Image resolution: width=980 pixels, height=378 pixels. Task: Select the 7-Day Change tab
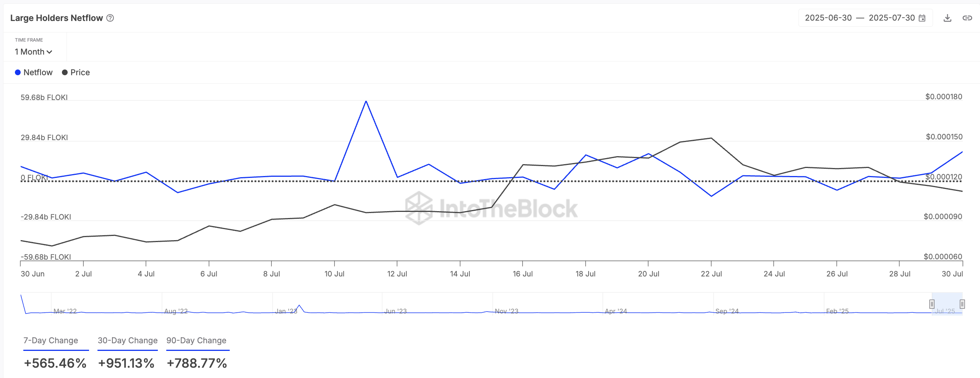click(x=51, y=341)
